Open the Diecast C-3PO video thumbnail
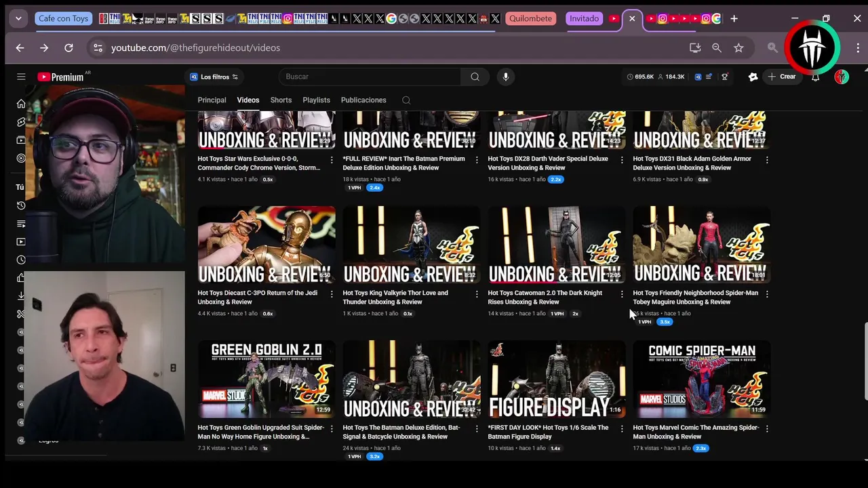 coord(267,245)
